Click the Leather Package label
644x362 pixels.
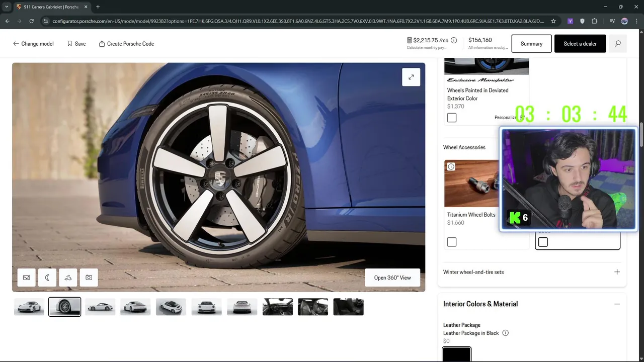point(462,325)
